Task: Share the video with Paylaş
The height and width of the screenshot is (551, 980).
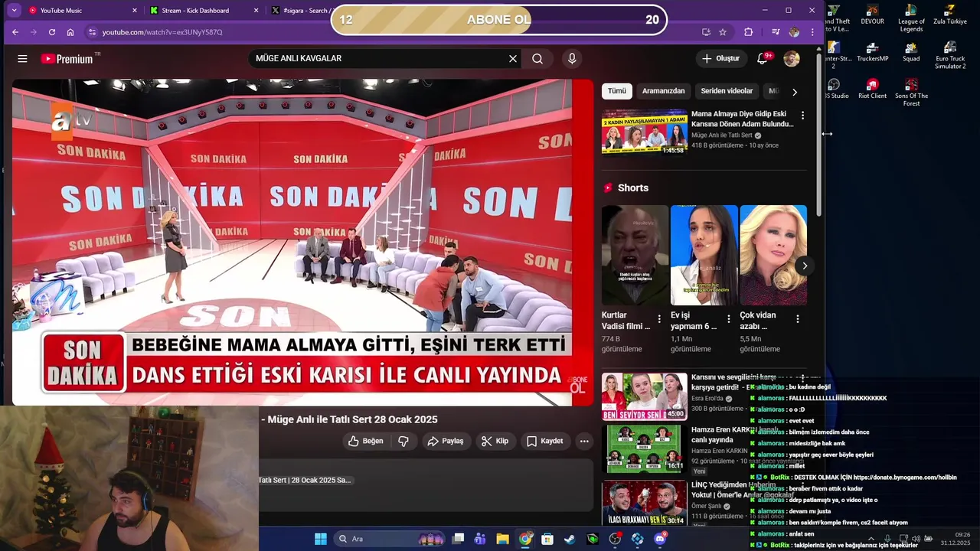Action: 445,441
